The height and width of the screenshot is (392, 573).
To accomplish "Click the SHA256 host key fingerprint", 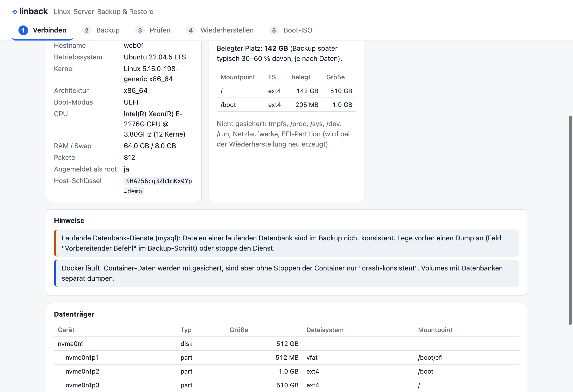I will pyautogui.click(x=158, y=186).
